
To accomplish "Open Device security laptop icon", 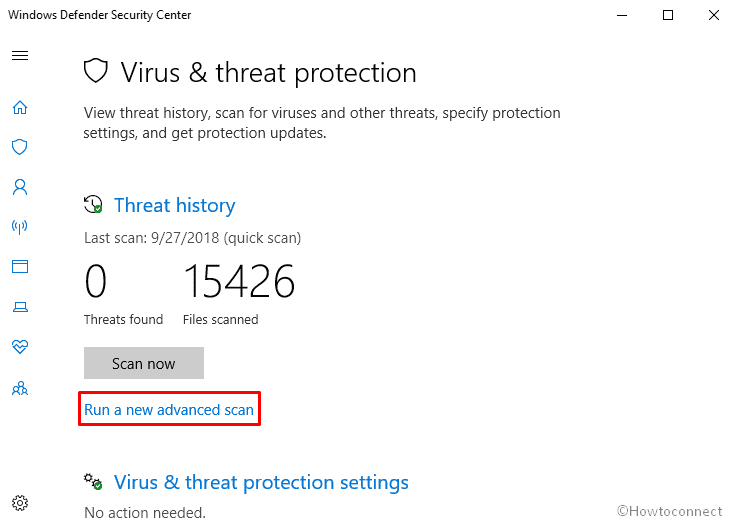I will (20, 307).
